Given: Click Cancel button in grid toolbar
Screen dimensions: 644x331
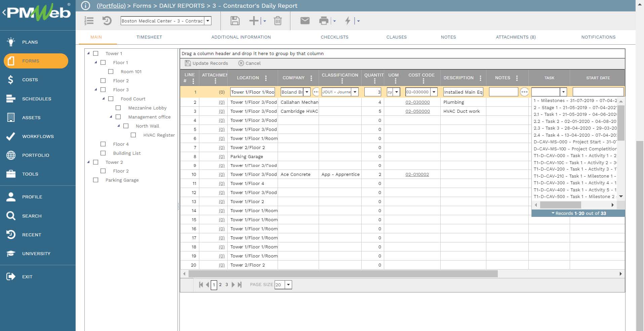Looking at the screenshot, I should 249,63.
